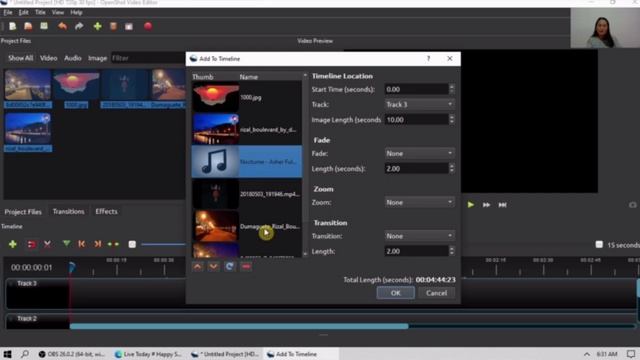Viewport: 640px width, 360px height.
Task: Remove selected file with red minus icon
Action: [246, 267]
